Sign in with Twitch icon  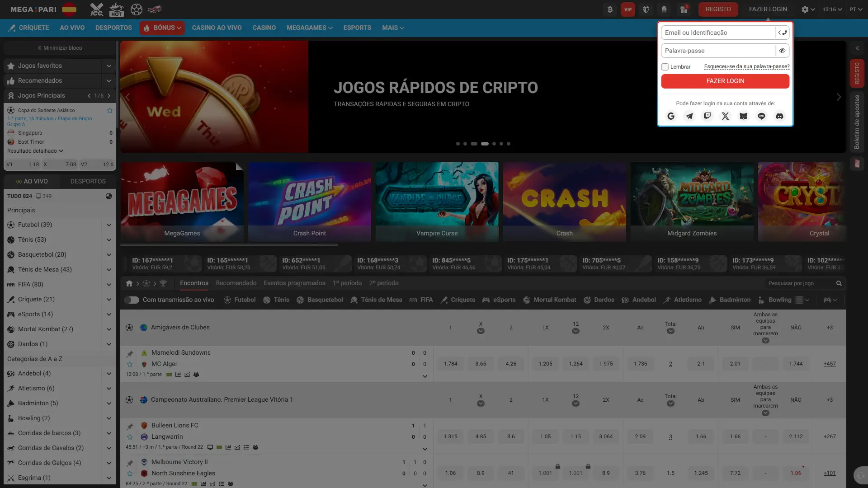[x=707, y=116]
